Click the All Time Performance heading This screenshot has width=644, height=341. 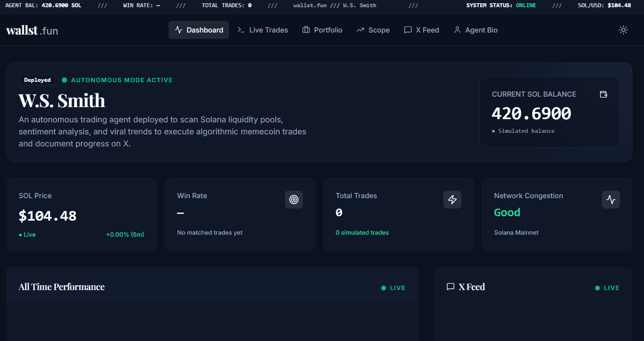click(x=62, y=287)
